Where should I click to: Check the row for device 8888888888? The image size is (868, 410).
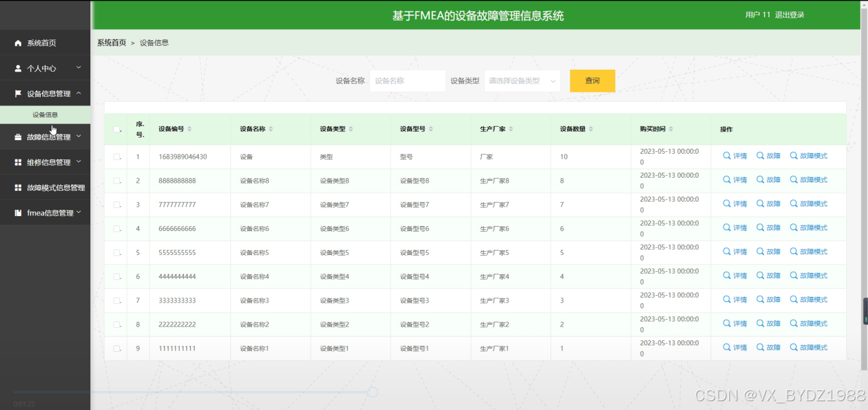coord(117,181)
